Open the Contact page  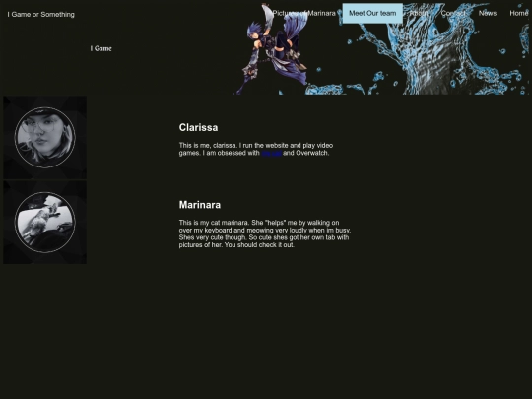click(453, 13)
